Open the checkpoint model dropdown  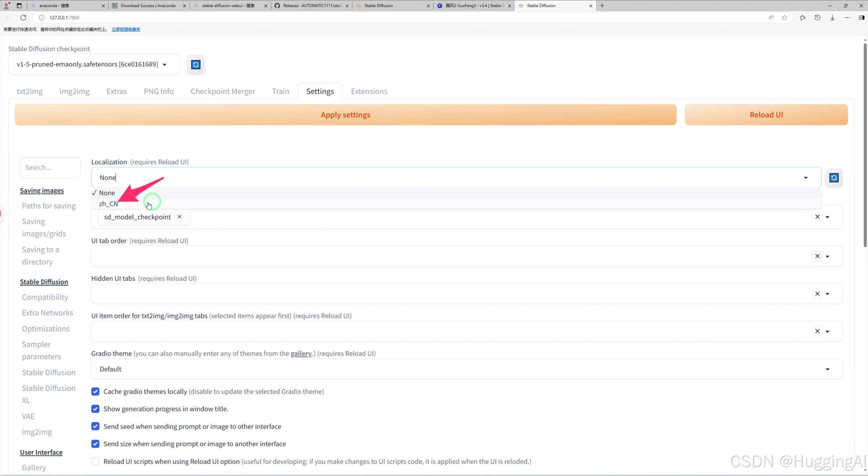pyautogui.click(x=164, y=64)
